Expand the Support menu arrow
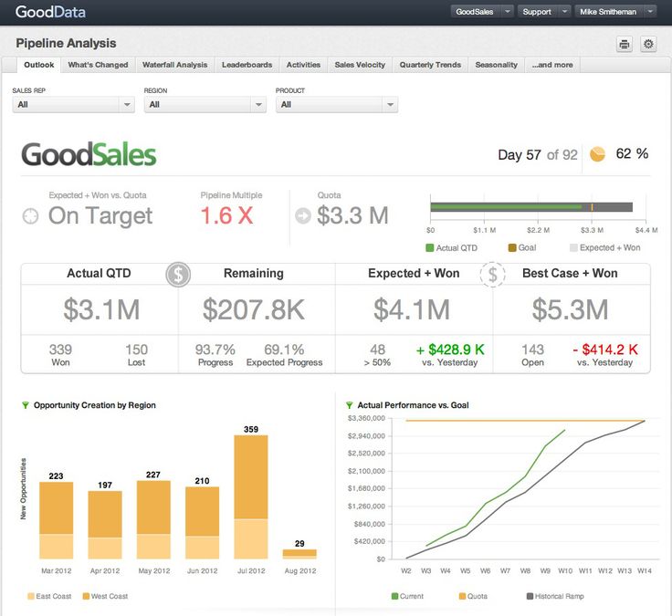 (x=564, y=12)
